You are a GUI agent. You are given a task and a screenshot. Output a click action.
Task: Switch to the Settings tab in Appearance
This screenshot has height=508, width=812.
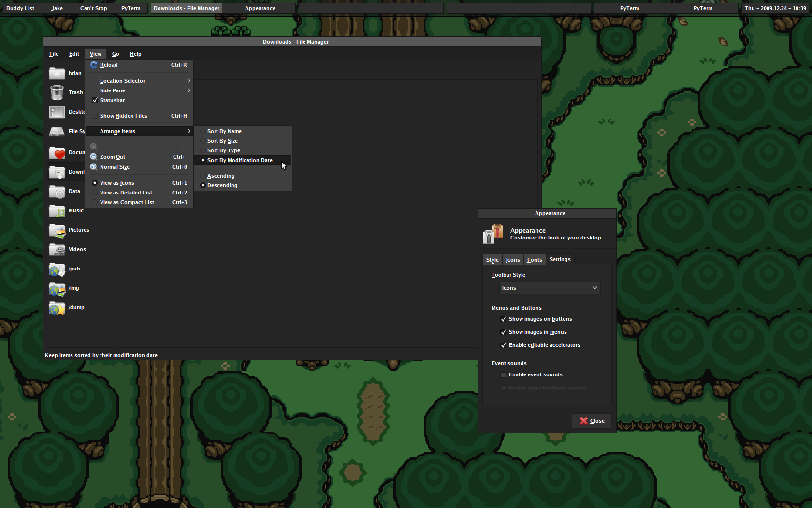point(560,259)
